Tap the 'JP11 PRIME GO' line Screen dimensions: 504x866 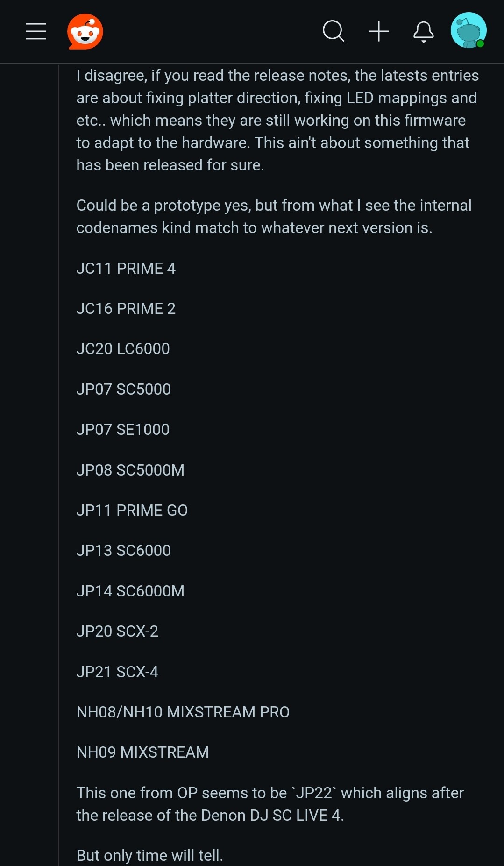tap(132, 511)
